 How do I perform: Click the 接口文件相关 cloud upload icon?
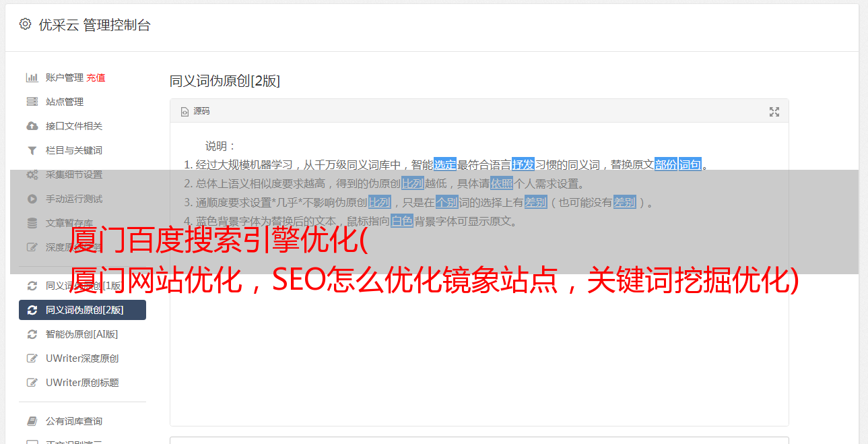pos(32,126)
